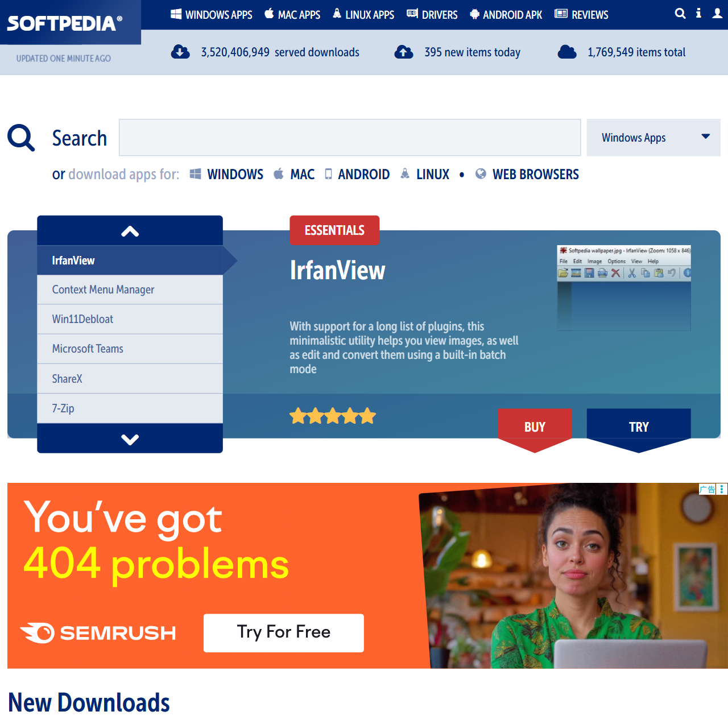The width and height of the screenshot is (728, 728).
Task: Click the globe icon before WEB BROWSERS
Action: point(481,174)
